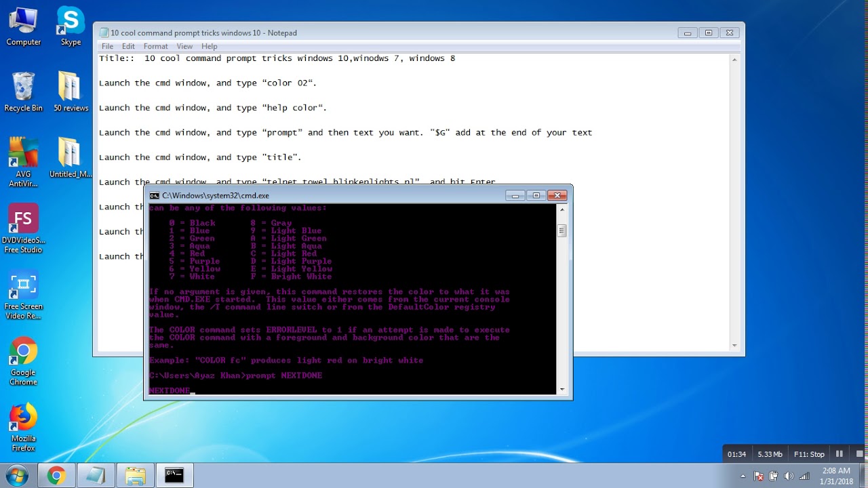This screenshot has width=868, height=488.
Task: Click the Action Center flag tray icon
Action: click(x=759, y=476)
